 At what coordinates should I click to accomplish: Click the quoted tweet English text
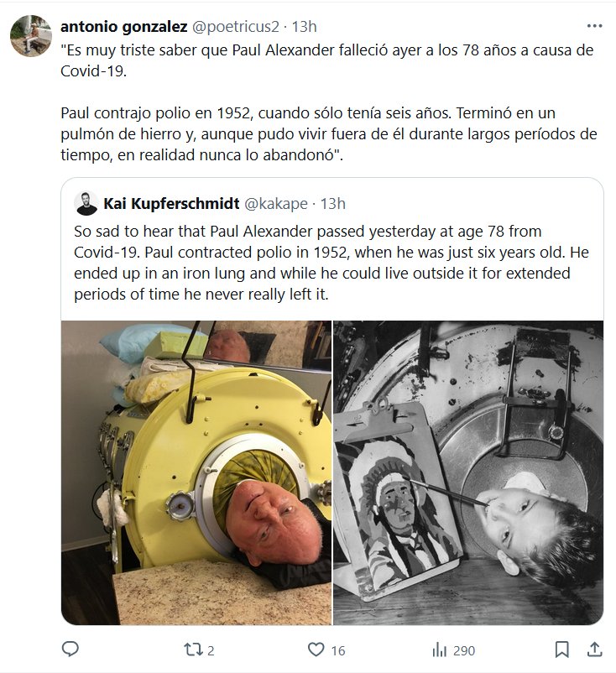coord(331,263)
